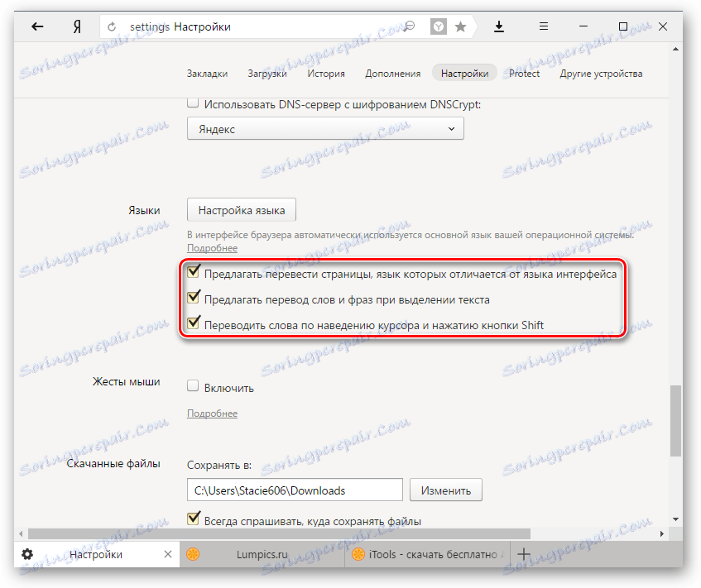Click the gear icon on Настройки tab
701x588 pixels.
(x=27, y=554)
